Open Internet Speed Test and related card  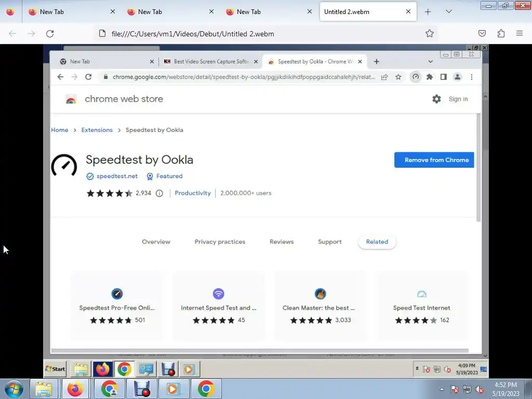point(219,305)
